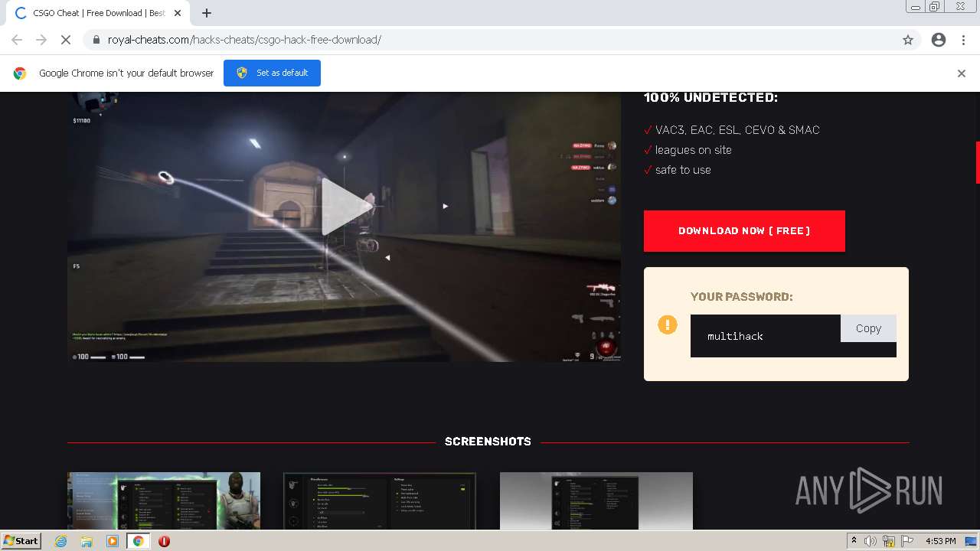Click the '100% UNDETECTED:' heading
This screenshot has width=980, height=551.
click(x=710, y=97)
